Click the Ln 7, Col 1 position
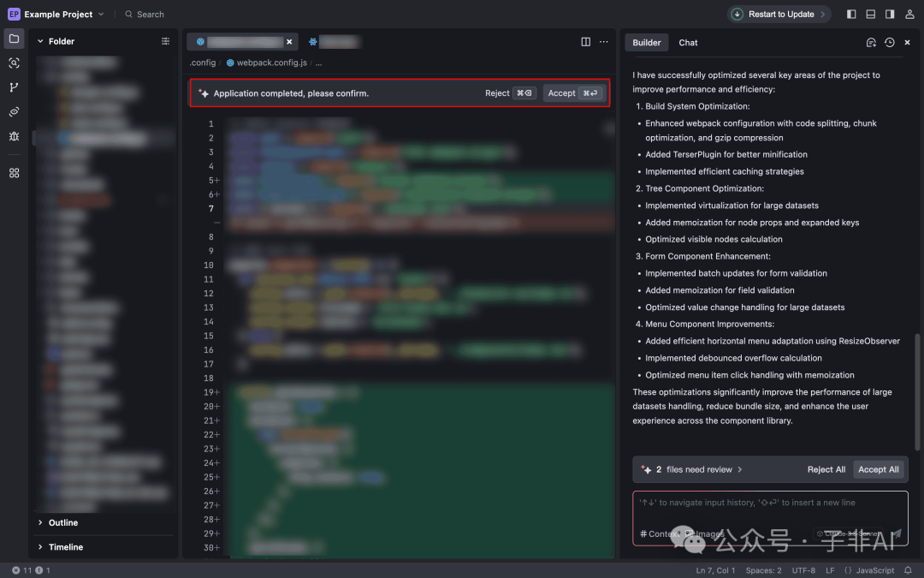924x578 pixels. 715,570
